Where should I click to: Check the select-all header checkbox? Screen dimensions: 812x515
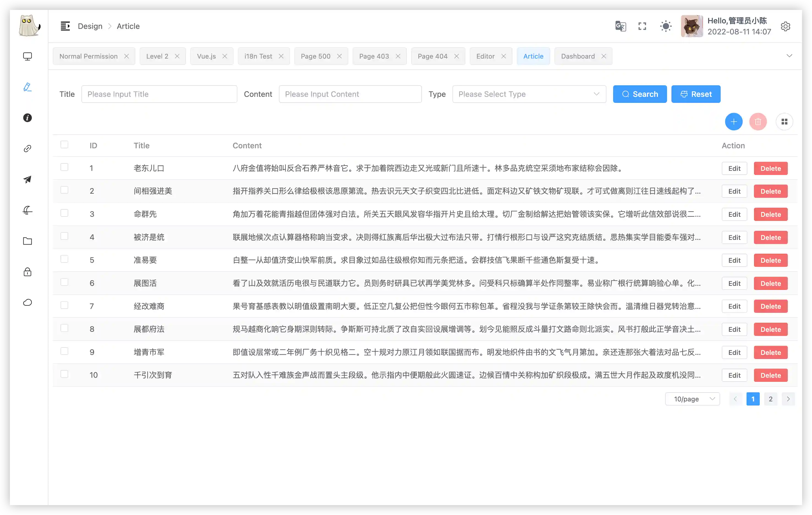pyautogui.click(x=64, y=145)
